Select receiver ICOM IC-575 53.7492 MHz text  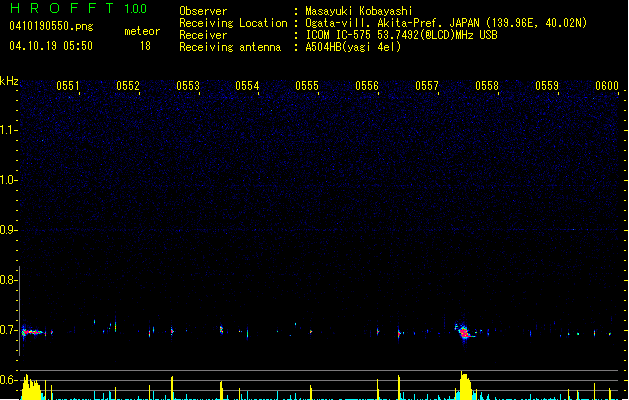tap(402, 35)
